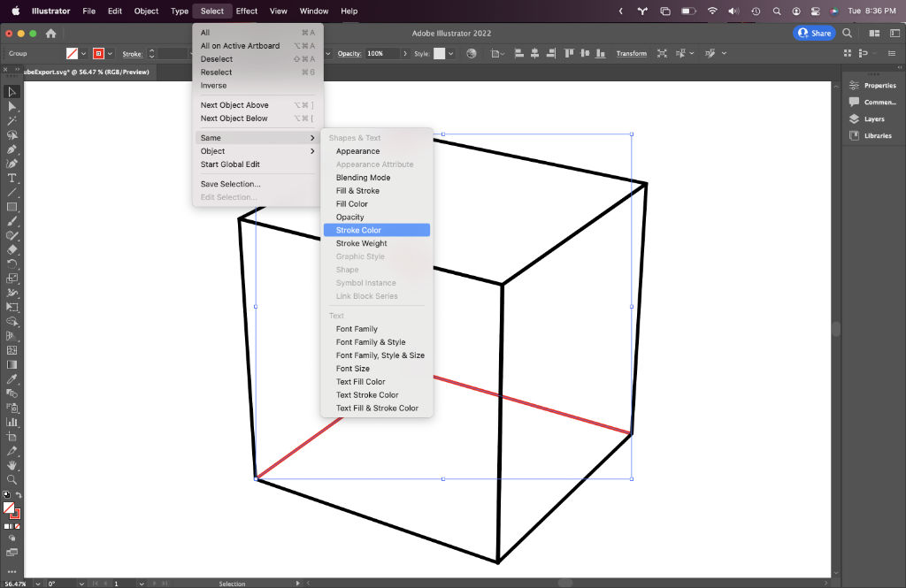Open the fill color dropdown in control bar
906x588 pixels.
click(85, 54)
